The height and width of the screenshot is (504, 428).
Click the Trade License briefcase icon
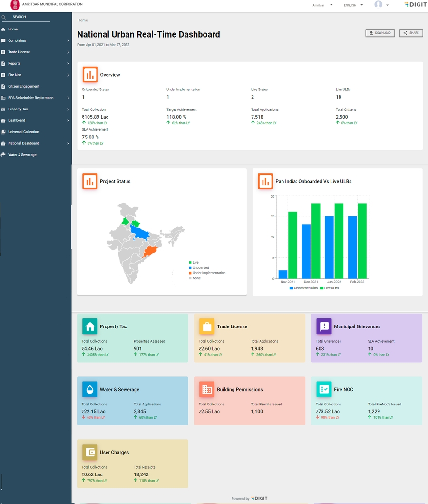[x=206, y=326]
